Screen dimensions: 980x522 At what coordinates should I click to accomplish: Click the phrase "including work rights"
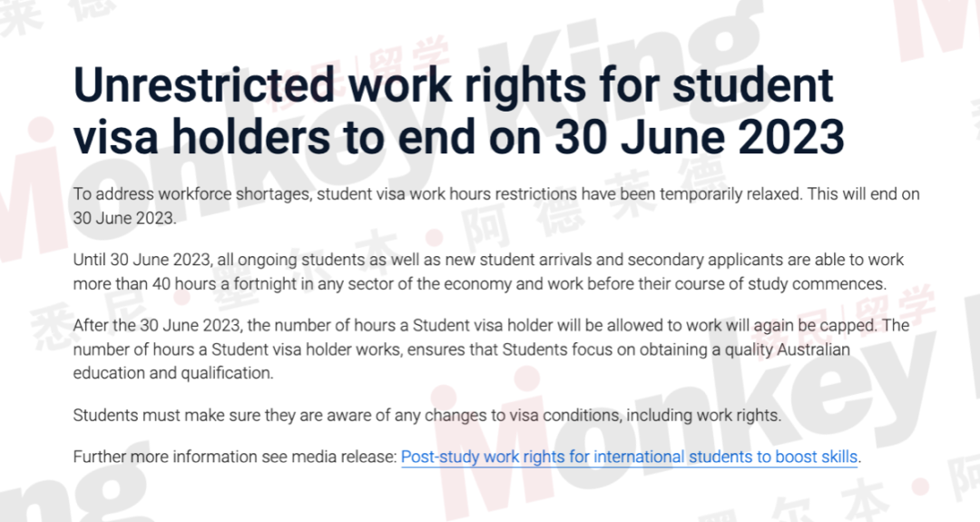pyautogui.click(x=704, y=415)
